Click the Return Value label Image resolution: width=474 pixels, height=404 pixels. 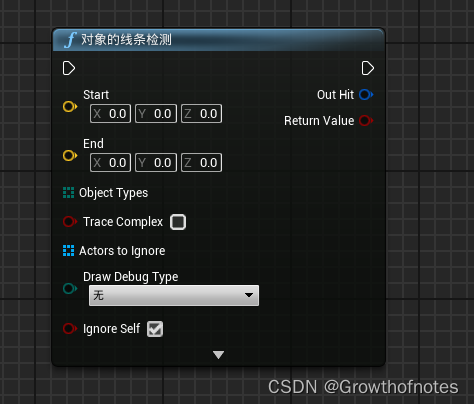click(319, 121)
